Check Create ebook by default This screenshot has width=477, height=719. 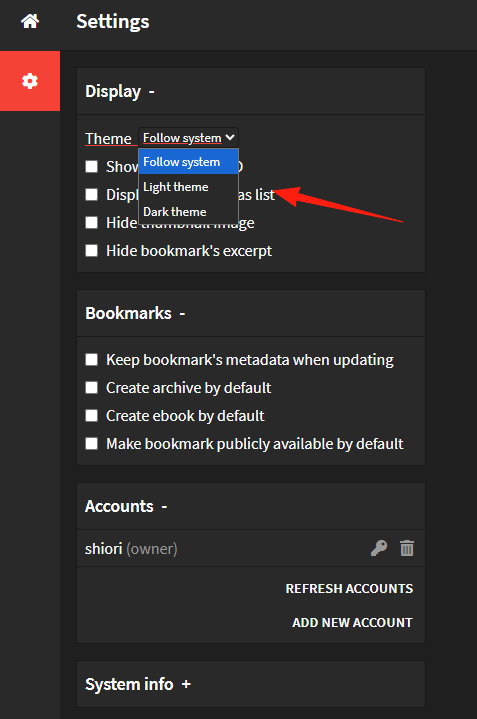click(x=92, y=415)
